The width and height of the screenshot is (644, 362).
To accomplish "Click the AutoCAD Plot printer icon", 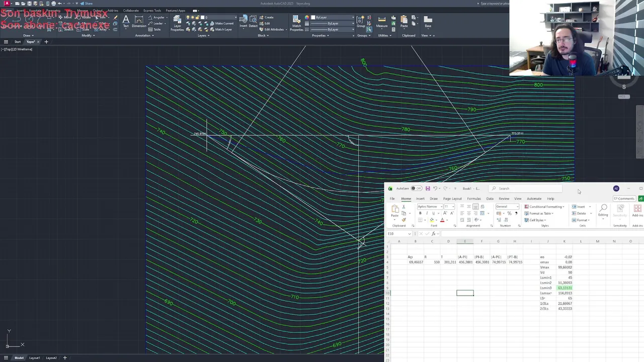I will pyautogui.click(x=53, y=4).
